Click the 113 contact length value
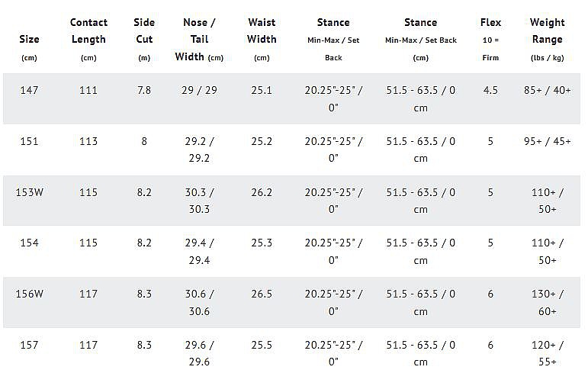 [88, 141]
